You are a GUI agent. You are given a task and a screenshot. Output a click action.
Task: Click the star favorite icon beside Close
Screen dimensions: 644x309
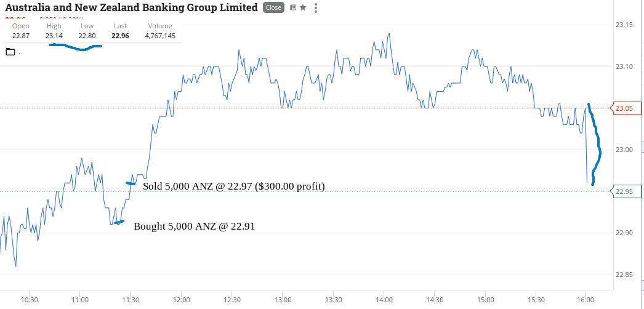(303, 7)
